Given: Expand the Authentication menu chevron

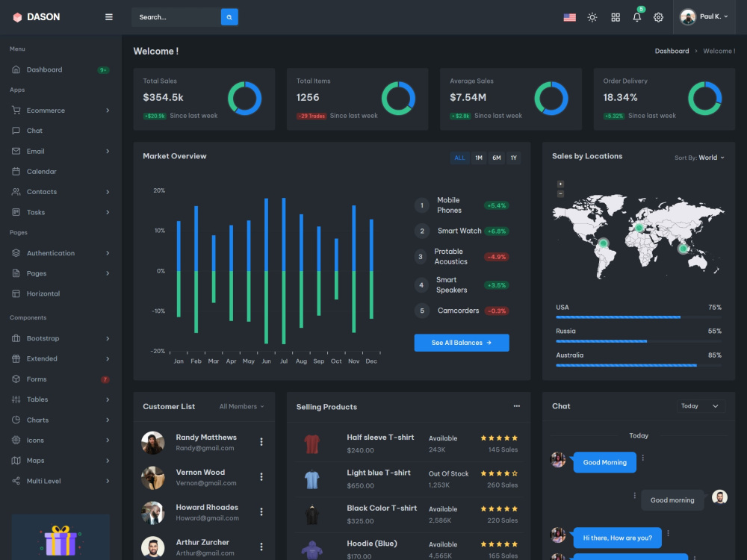Looking at the screenshot, I should coord(108,253).
